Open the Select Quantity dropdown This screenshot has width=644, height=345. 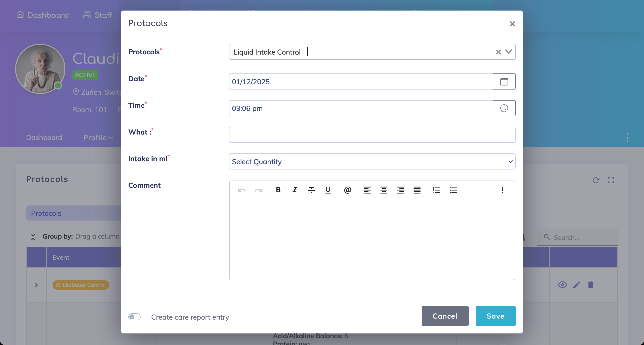(372, 161)
